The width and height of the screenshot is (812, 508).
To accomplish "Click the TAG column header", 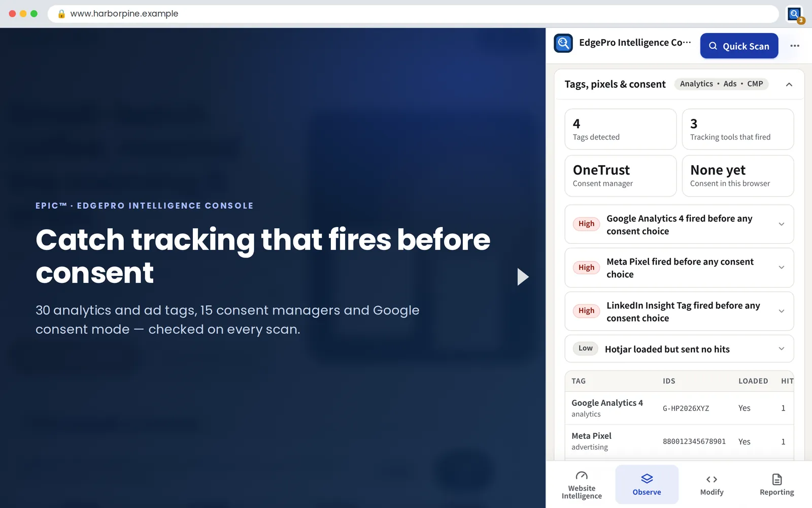I will coord(579,381).
